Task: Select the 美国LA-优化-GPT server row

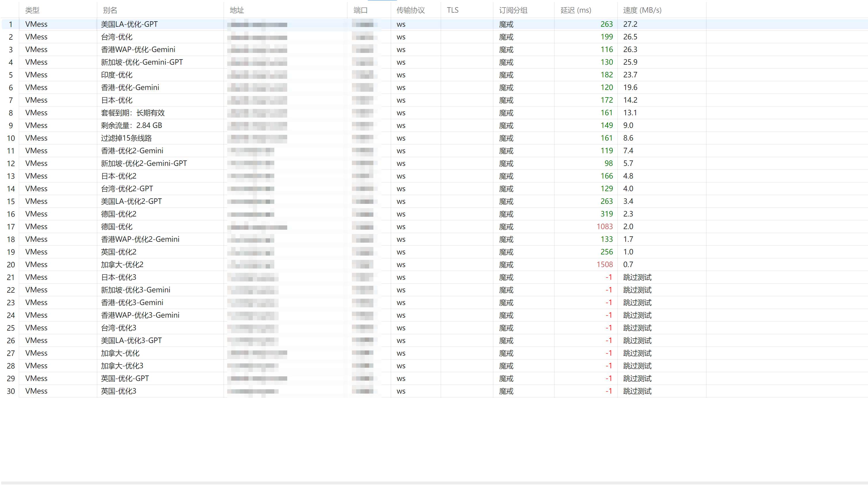Action: pos(434,24)
